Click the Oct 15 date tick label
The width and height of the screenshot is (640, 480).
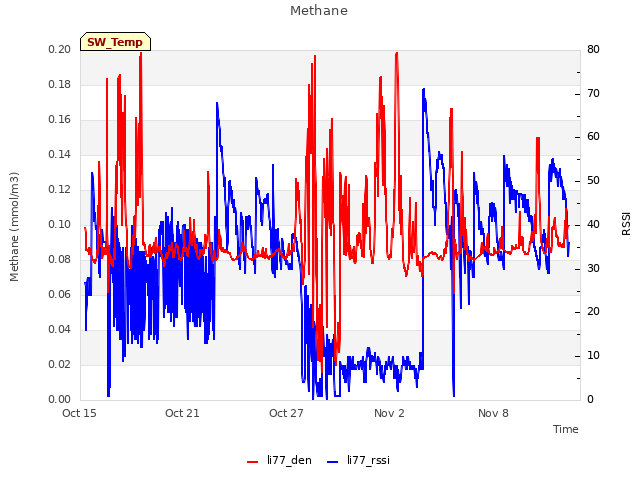[x=79, y=413]
